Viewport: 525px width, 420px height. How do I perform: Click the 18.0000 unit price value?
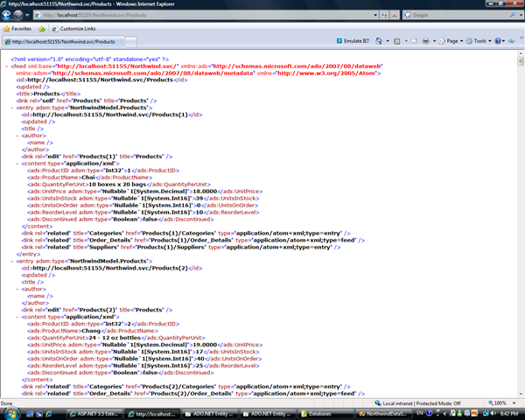point(205,192)
